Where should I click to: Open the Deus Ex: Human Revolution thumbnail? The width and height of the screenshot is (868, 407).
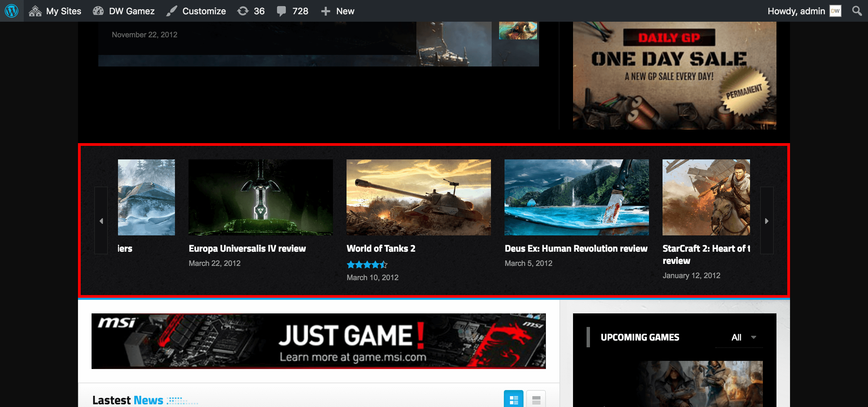tap(577, 197)
